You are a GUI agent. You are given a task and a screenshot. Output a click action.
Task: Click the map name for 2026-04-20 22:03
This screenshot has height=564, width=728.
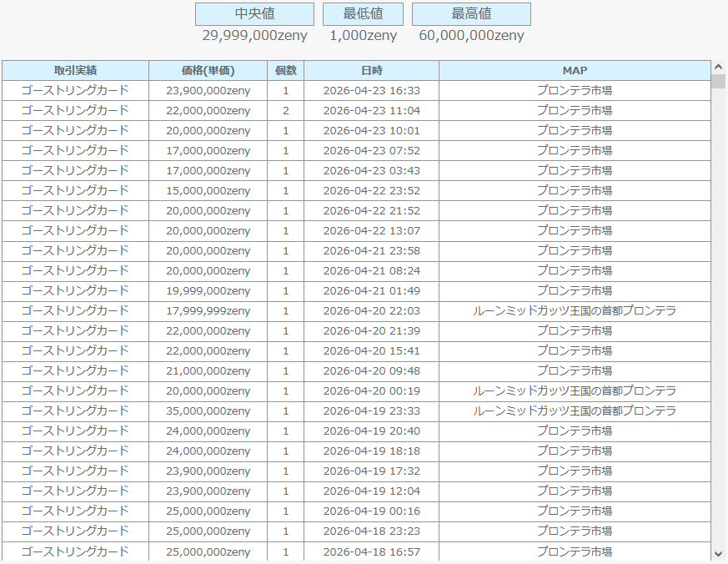coord(575,311)
